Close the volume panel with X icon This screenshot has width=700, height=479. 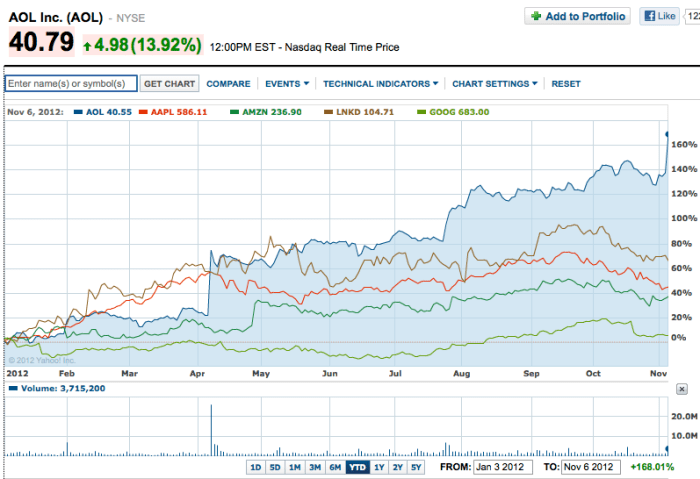(682, 389)
